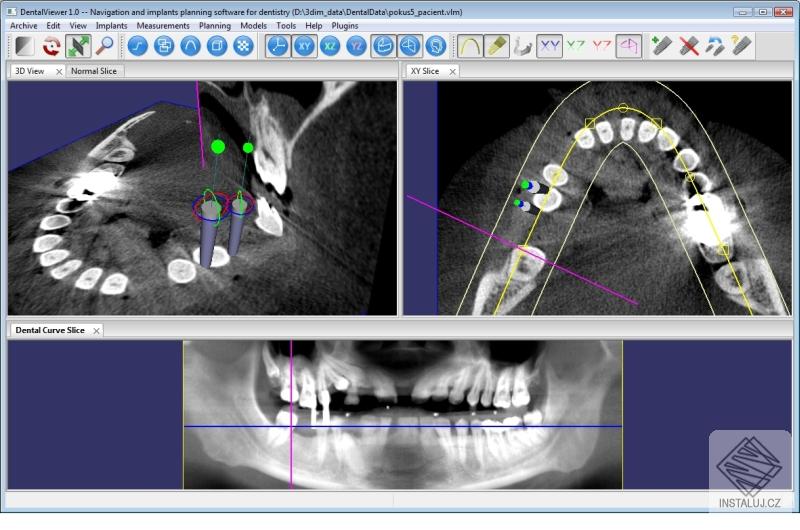Open the Models menu
The width and height of the screenshot is (800, 530).
click(253, 26)
